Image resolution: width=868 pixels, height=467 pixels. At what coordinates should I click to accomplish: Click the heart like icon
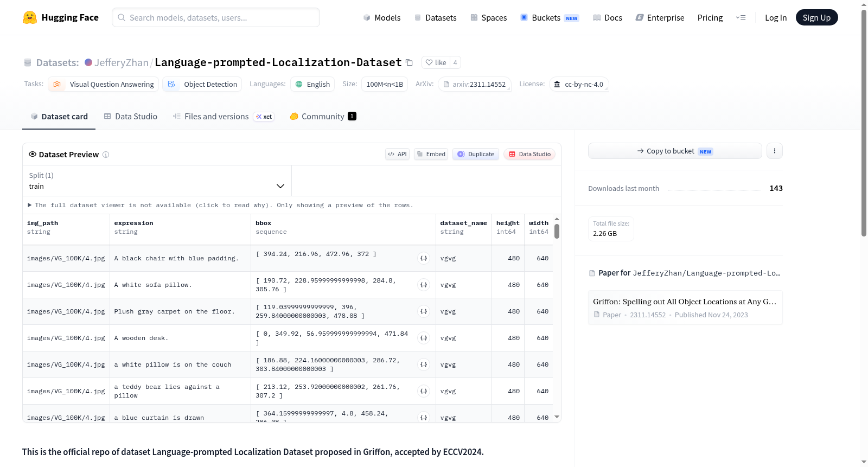pos(429,63)
